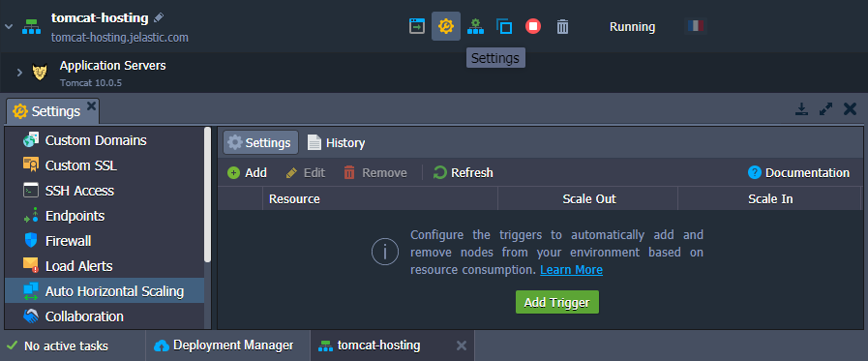Open environment in browser icon
The image size is (868, 361).
(417, 26)
